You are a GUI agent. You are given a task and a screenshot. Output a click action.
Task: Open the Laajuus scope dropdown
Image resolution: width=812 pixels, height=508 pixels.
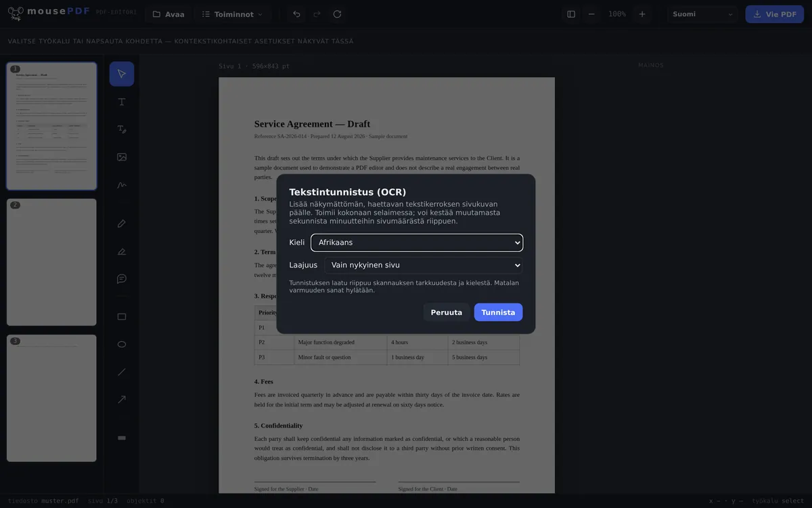click(x=424, y=266)
